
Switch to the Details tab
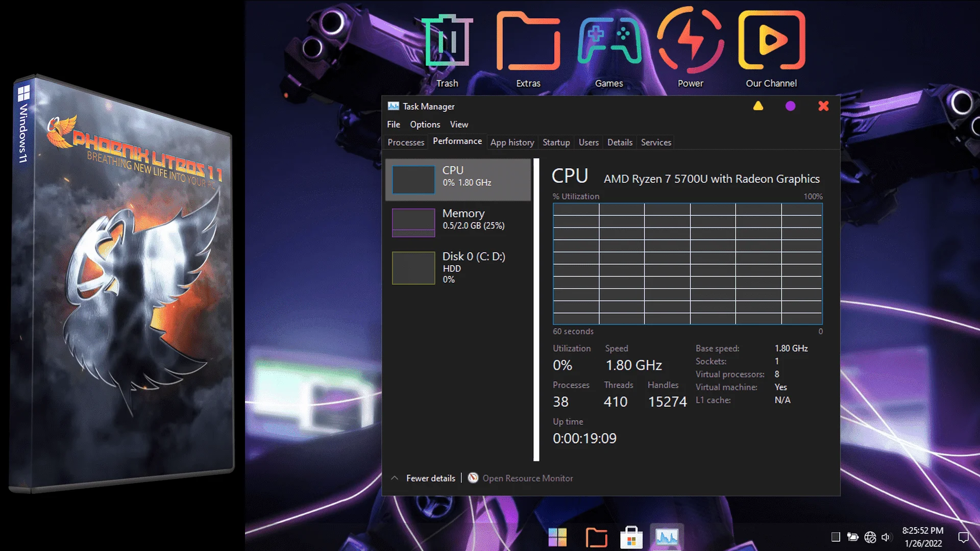click(620, 142)
